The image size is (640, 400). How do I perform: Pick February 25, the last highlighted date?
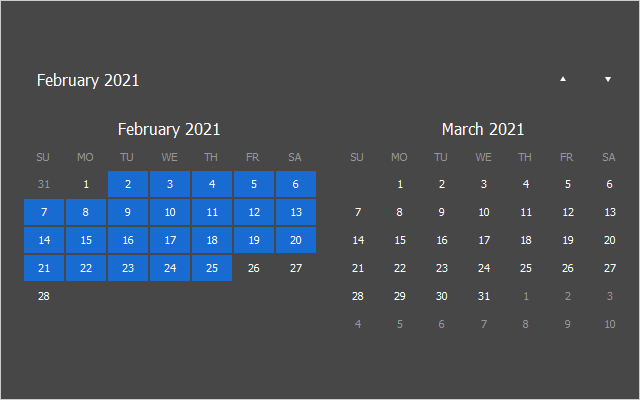click(x=212, y=268)
